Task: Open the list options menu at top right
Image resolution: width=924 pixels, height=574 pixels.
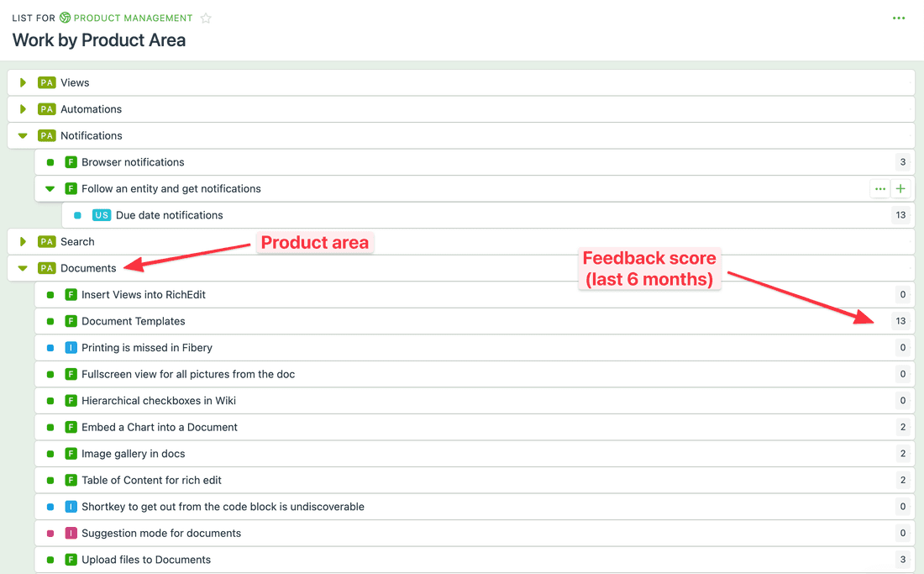Action: pos(899,17)
